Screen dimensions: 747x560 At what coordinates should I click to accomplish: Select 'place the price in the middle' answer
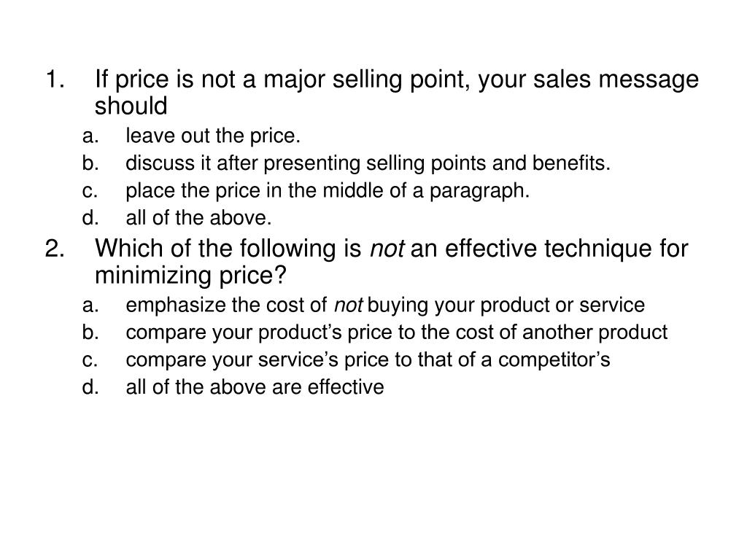pyautogui.click(x=328, y=191)
